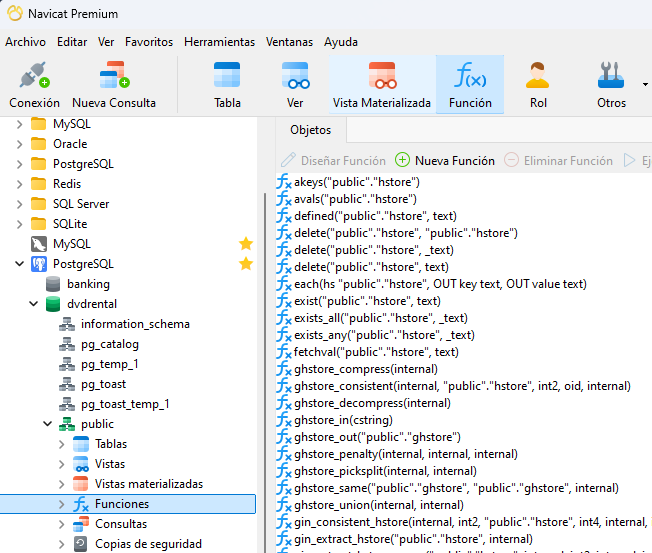The width and height of the screenshot is (652, 553).
Task: Toggle favorite star on PostgreSQL connection
Action: point(246,264)
